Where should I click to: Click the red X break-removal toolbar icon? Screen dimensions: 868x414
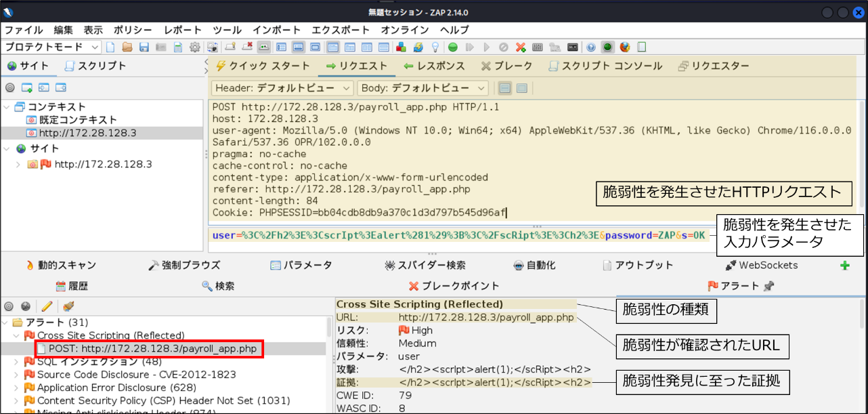(x=521, y=47)
